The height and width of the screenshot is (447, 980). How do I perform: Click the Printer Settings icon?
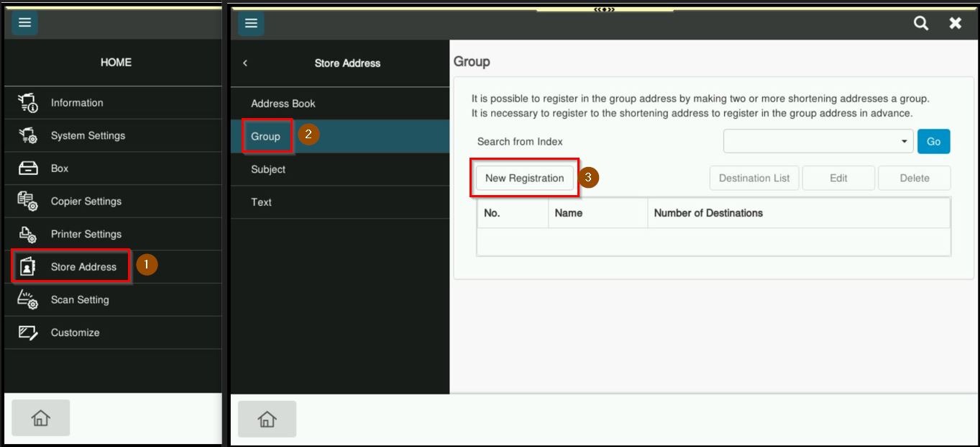click(27, 234)
